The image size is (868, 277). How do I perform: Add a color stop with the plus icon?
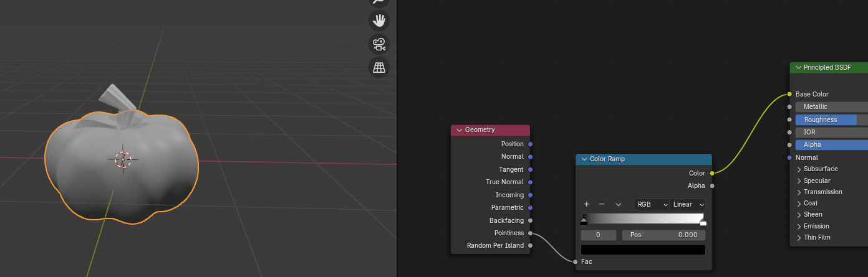click(586, 204)
